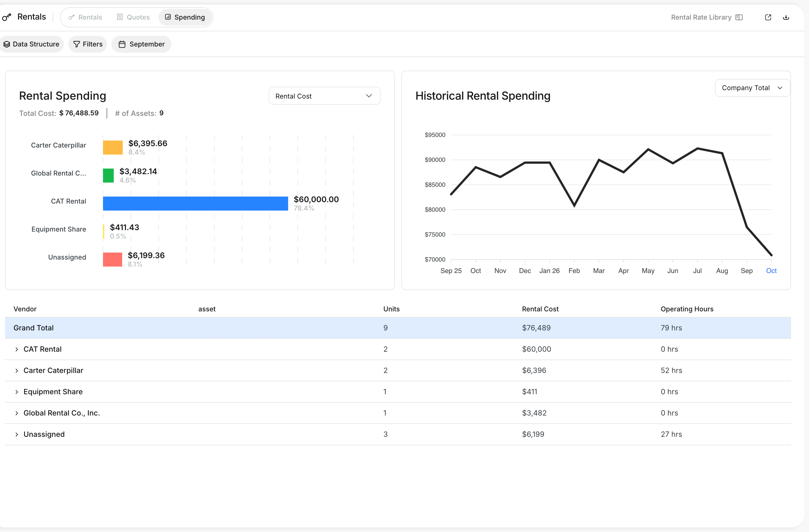Open the Data Structure button
Viewport: 809px width, 532px height.
32,44
